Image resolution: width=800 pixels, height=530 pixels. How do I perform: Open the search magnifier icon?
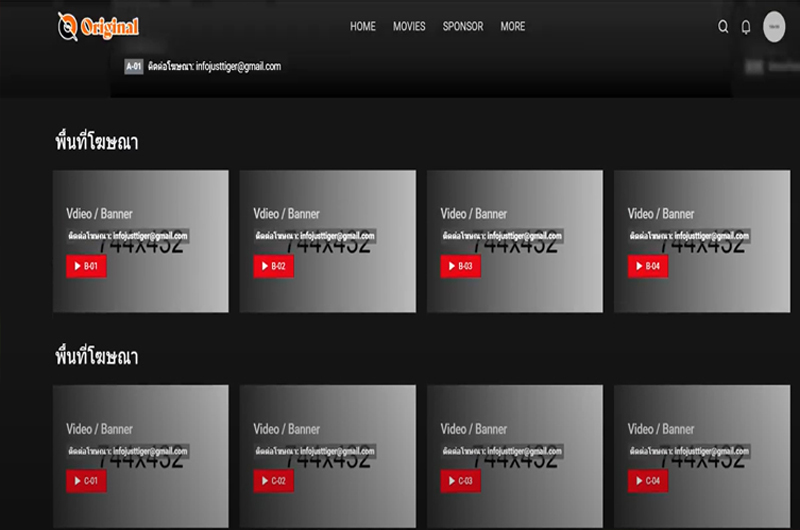723,27
